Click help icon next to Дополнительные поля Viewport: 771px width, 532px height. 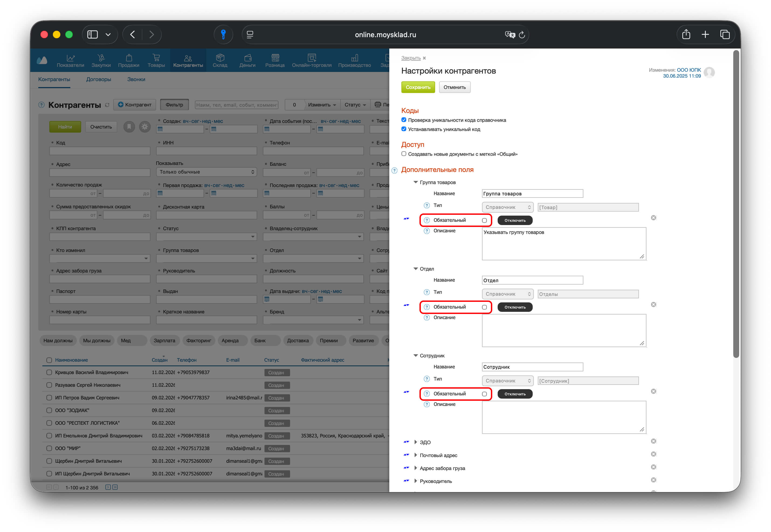coord(394,171)
